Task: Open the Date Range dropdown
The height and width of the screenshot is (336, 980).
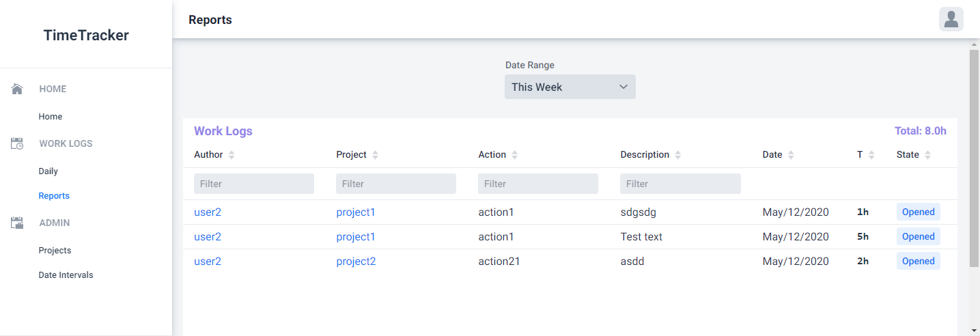Action: pyautogui.click(x=570, y=87)
